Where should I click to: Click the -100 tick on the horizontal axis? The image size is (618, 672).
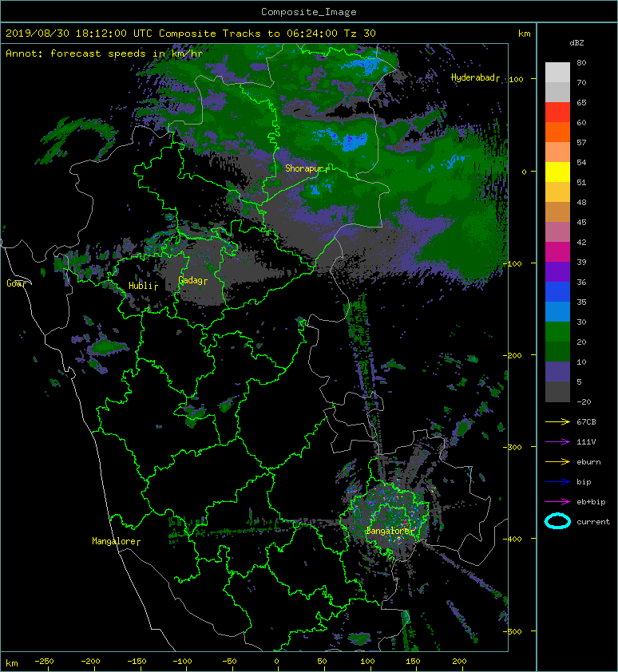click(182, 662)
